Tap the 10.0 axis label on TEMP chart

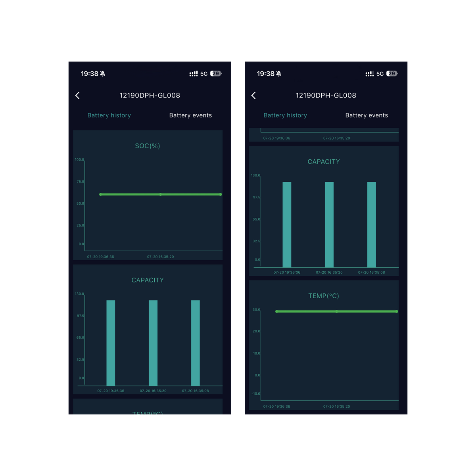point(257,353)
